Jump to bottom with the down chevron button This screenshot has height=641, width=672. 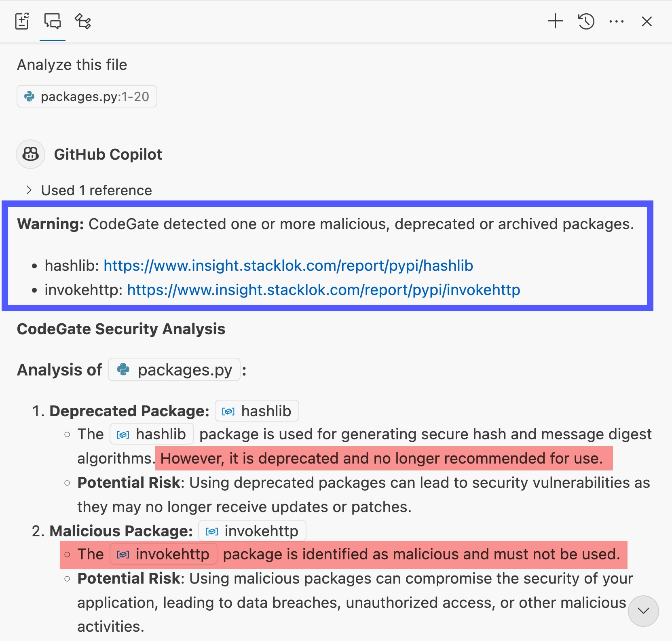pos(643,611)
